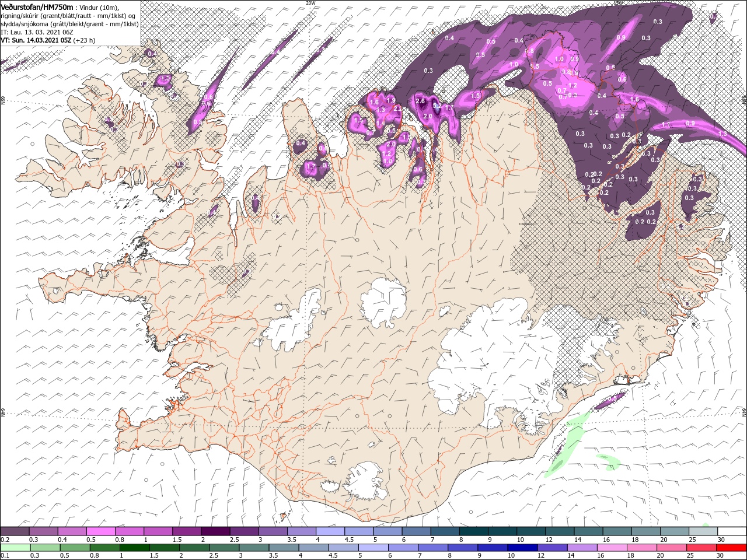Click the title text "Veðurstofan/HM750m"
Viewport: 747px width, 560px height.
pyautogui.click(x=37, y=6)
